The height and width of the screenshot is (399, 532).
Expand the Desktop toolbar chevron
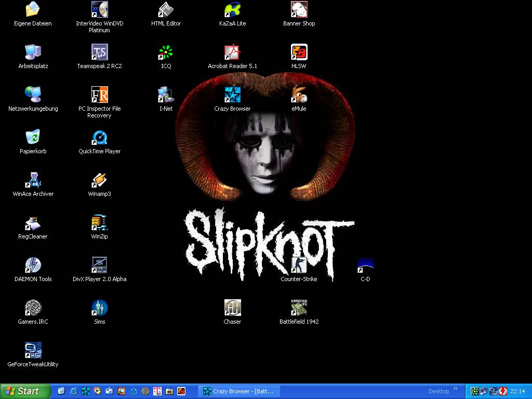[455, 389]
